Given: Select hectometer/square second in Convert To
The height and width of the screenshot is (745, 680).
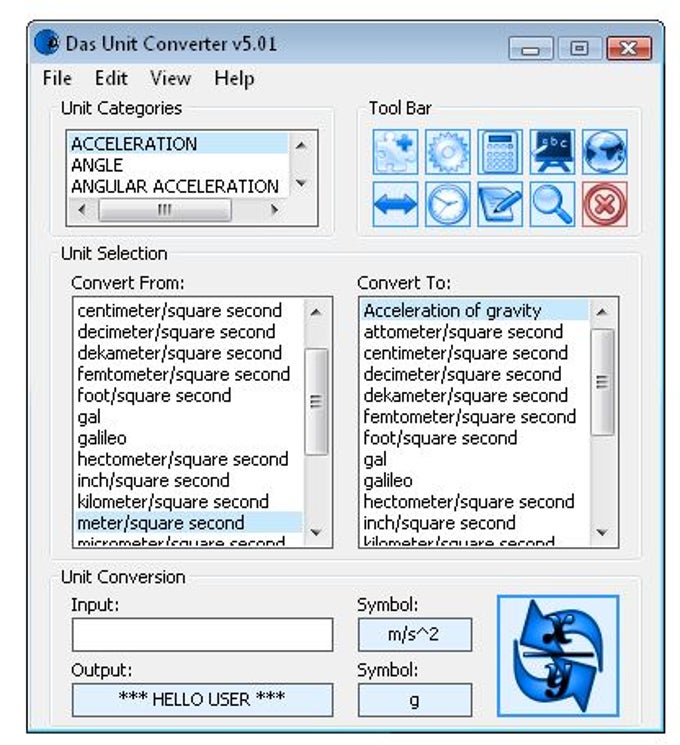Looking at the screenshot, I should tap(474, 502).
